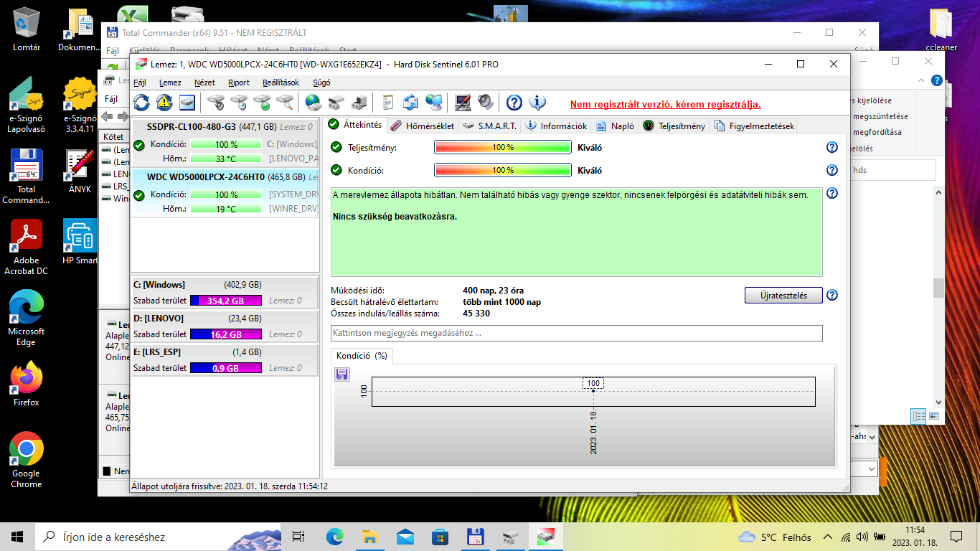The width and height of the screenshot is (980, 551).
Task: Click help icon next to Újratesztelés button
Action: pyautogui.click(x=832, y=295)
